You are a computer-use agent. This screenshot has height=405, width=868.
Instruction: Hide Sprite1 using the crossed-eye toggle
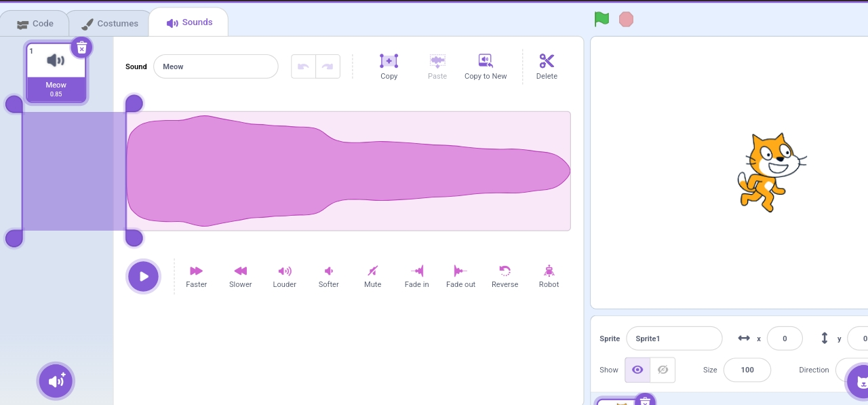pyautogui.click(x=663, y=370)
